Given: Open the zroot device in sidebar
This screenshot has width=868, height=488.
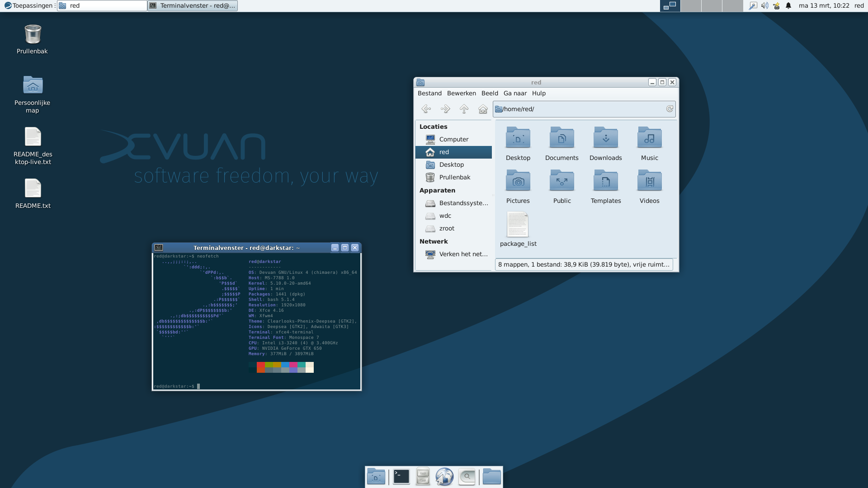Looking at the screenshot, I should coord(453,228).
